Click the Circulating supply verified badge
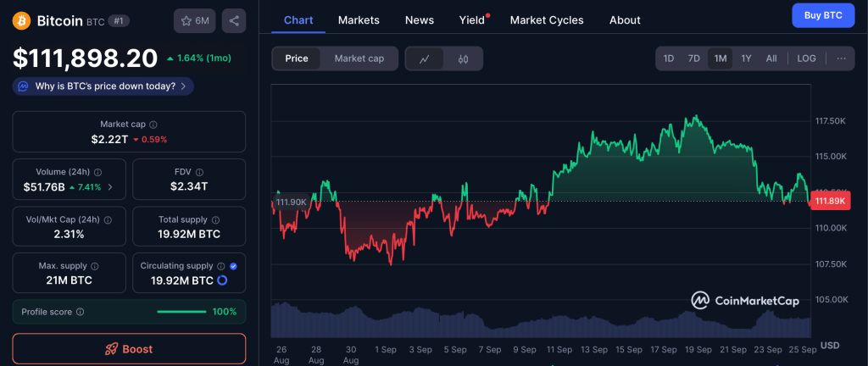Image resolution: width=868 pixels, height=366 pixels. click(233, 266)
